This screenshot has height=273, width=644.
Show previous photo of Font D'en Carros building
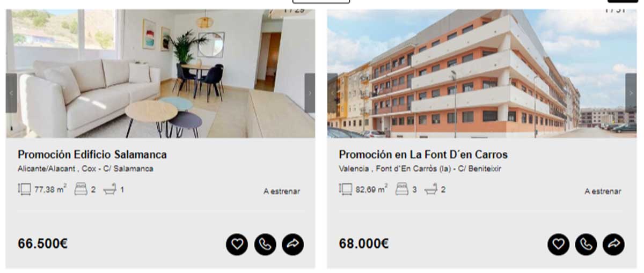(333, 93)
